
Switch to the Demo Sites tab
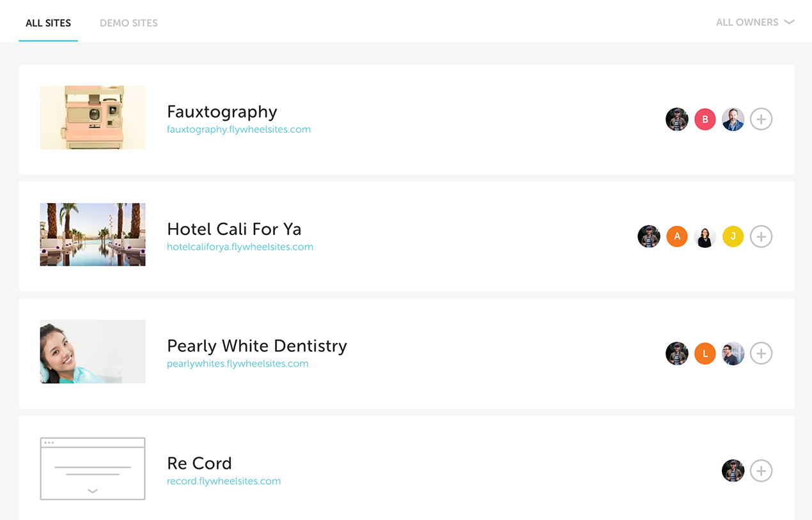click(x=129, y=23)
